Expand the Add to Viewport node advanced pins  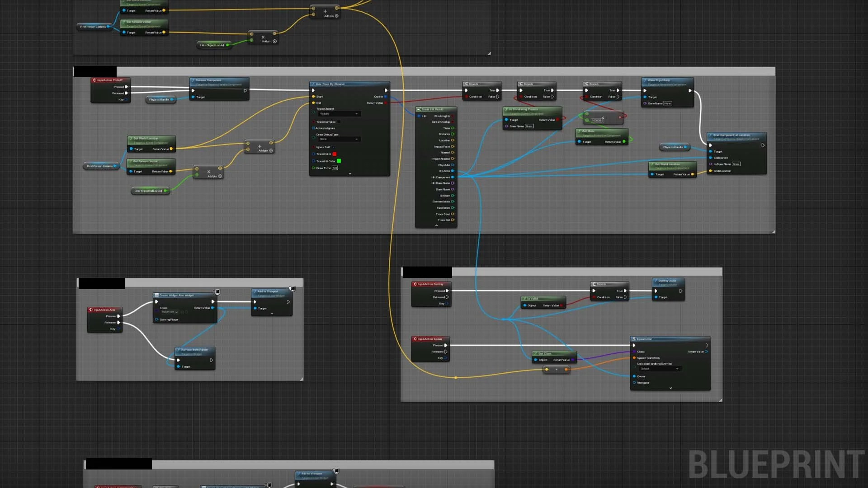(x=272, y=314)
